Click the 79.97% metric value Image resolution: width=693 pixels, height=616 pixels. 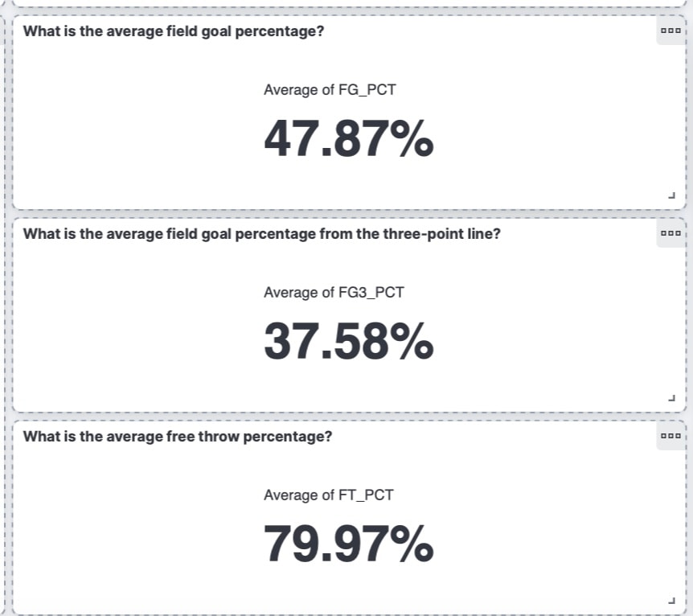click(349, 544)
